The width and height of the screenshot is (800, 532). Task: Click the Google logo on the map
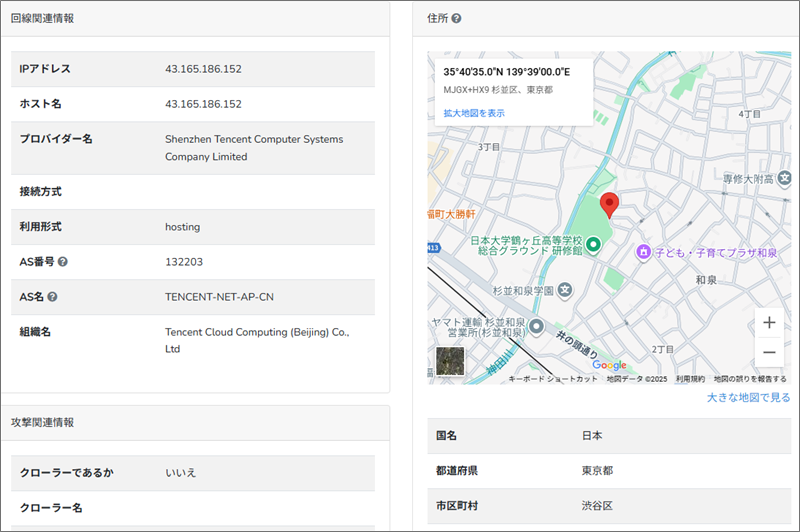click(x=609, y=365)
